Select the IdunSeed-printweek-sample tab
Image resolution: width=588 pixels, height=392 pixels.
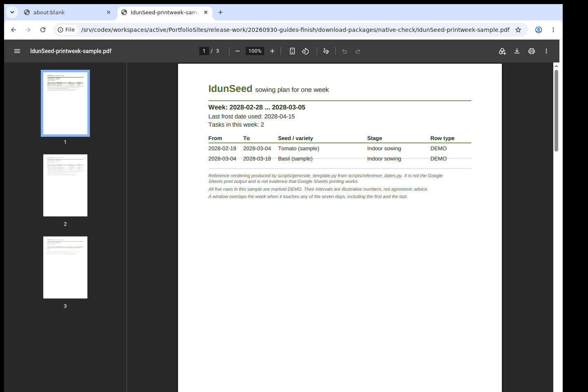pos(164,12)
